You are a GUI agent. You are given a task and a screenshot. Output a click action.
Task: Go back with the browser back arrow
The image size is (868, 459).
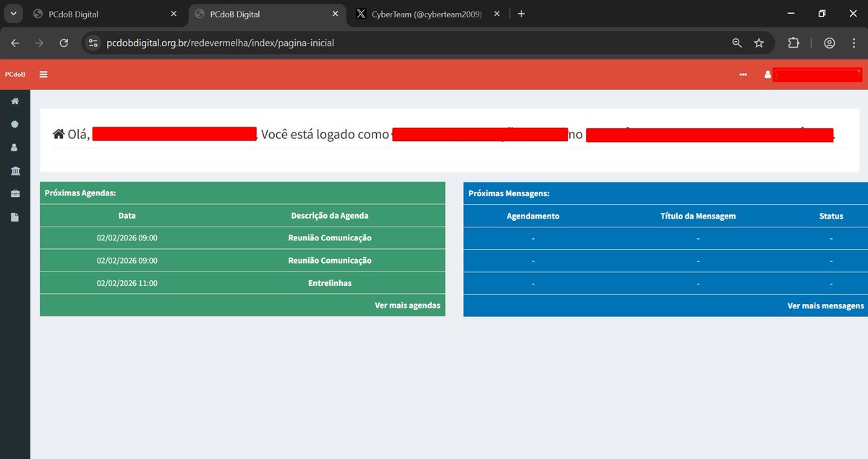15,43
